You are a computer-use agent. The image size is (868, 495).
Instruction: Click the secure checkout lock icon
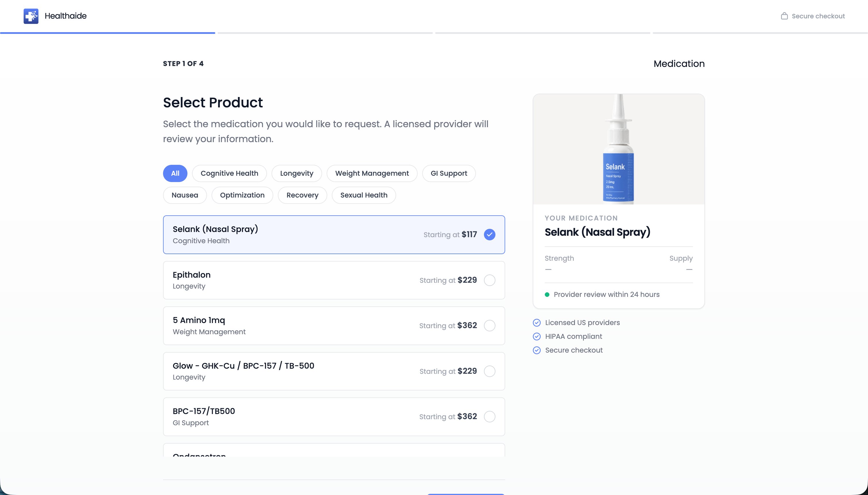tap(784, 16)
